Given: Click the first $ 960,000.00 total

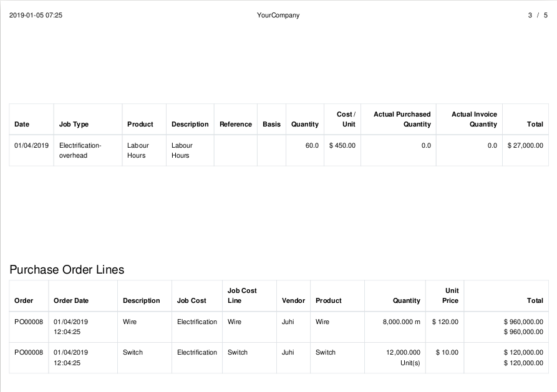Looking at the screenshot, I should pyautogui.click(x=523, y=322).
